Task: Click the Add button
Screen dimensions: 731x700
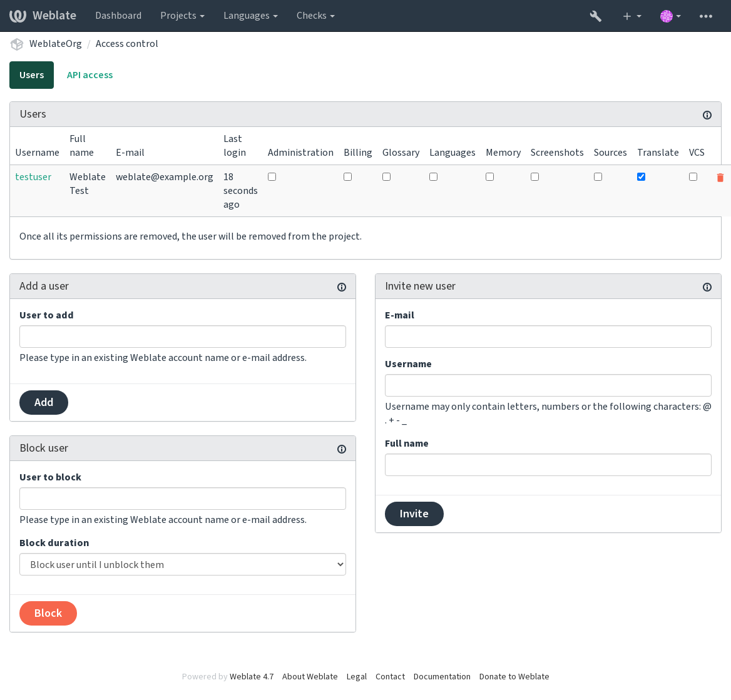Action: coord(44,403)
